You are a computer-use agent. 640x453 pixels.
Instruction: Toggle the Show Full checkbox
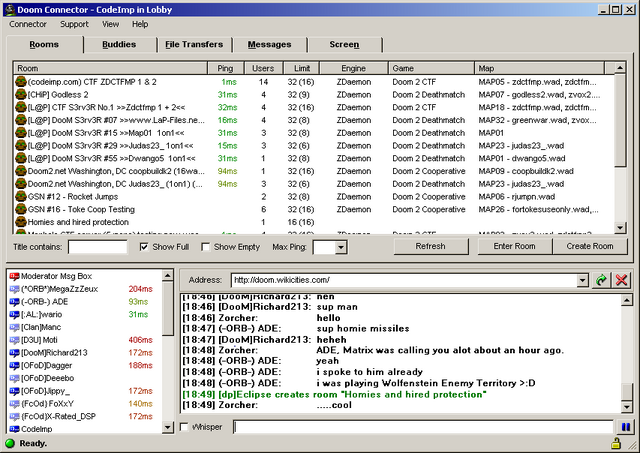tap(144, 247)
